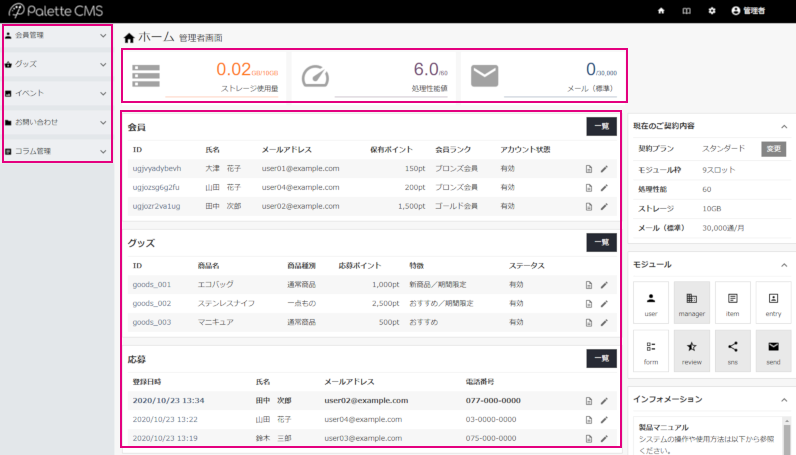View details of user04@example.com member row
The width and height of the screenshot is (796, 455).
click(x=589, y=188)
